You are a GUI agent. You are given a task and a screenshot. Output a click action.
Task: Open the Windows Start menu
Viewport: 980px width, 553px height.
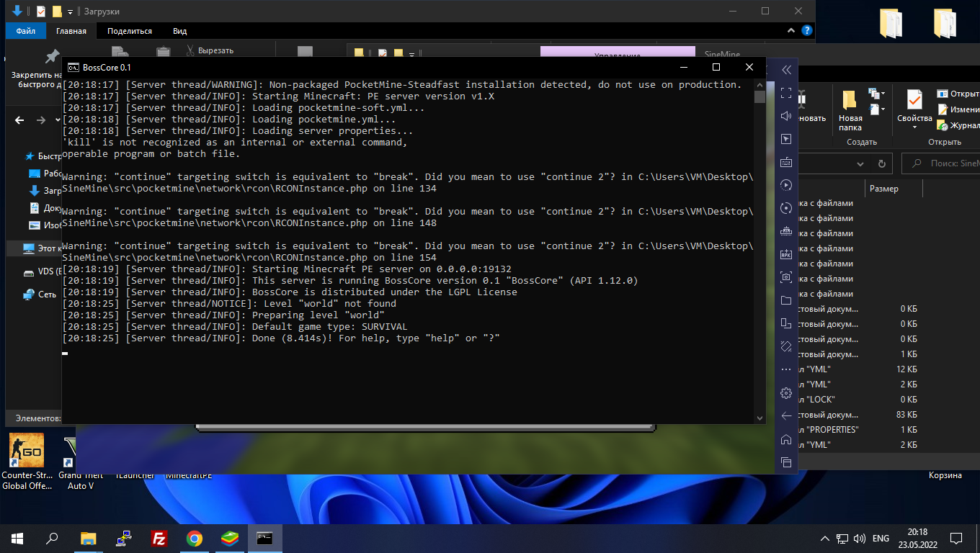pyautogui.click(x=17, y=538)
